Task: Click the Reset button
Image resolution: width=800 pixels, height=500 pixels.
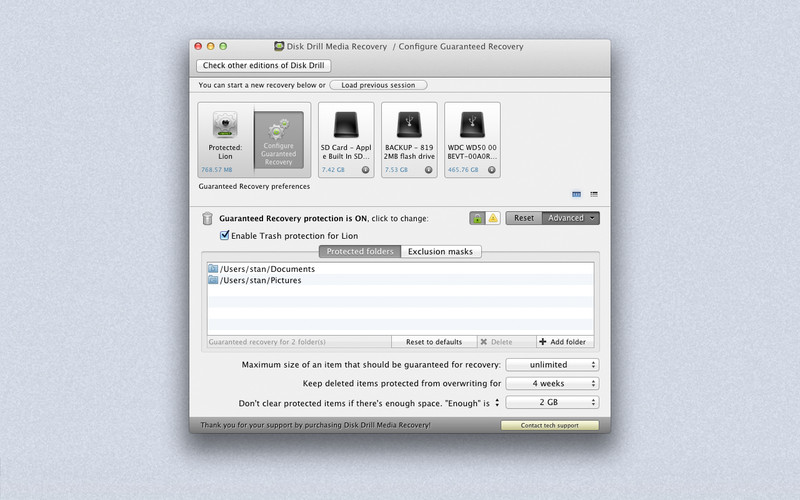Action: click(x=523, y=218)
